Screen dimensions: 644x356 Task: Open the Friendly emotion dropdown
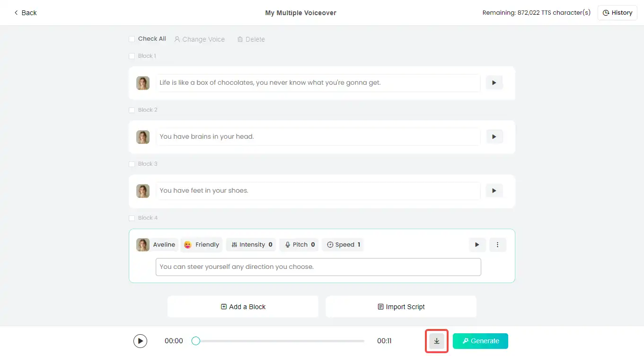point(202,245)
